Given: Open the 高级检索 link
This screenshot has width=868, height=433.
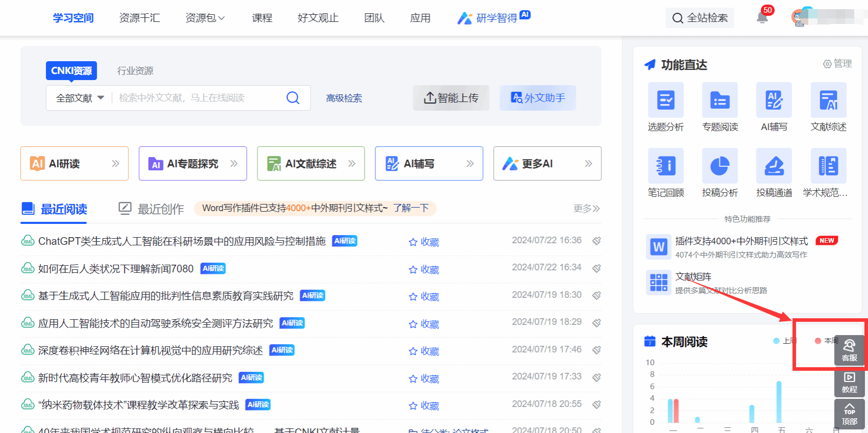Looking at the screenshot, I should point(344,98).
